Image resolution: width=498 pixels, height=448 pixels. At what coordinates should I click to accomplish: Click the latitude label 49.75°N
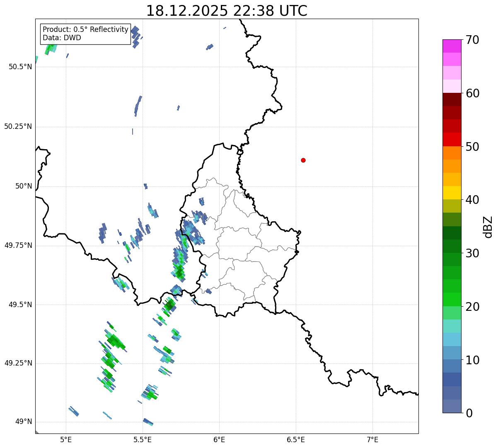tap(18, 245)
